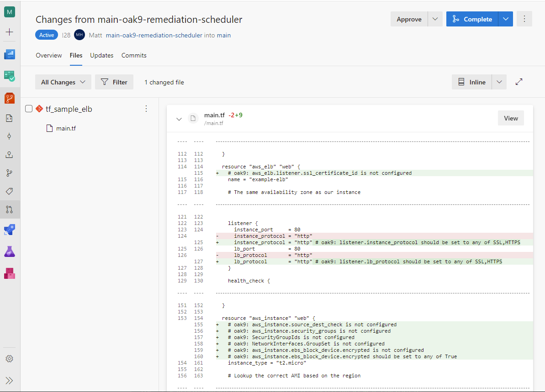Switch to the Overview tab

click(x=49, y=55)
